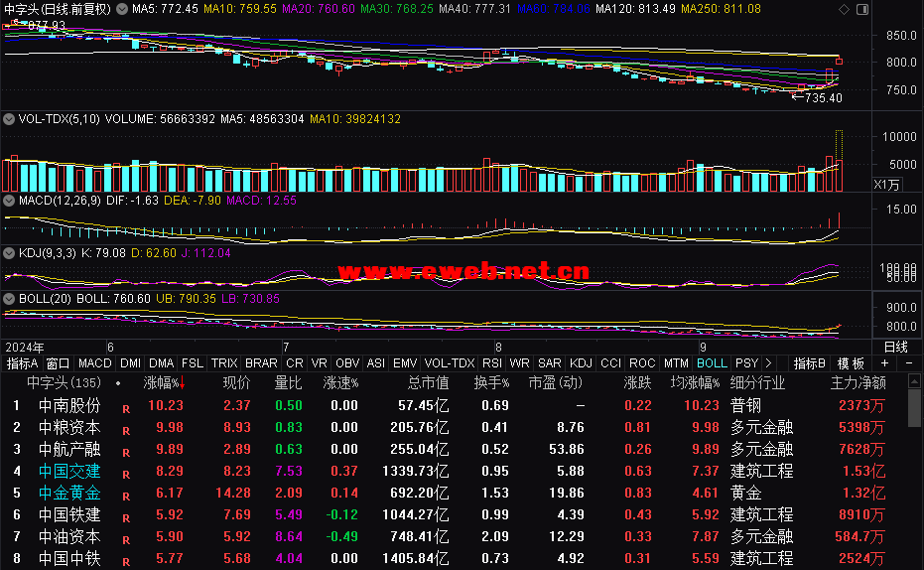Click the R marker beside 中航产融
The height and width of the screenshot is (570, 924).
point(126,452)
